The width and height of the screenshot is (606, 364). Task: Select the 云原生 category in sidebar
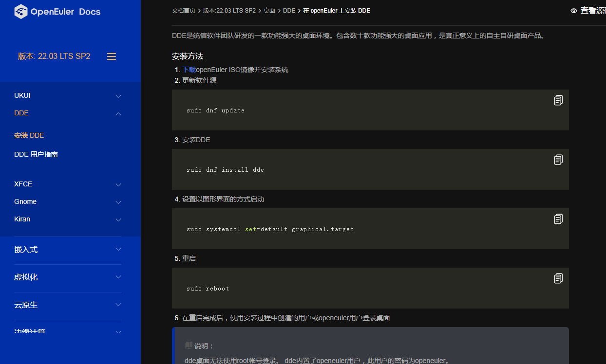click(x=26, y=305)
